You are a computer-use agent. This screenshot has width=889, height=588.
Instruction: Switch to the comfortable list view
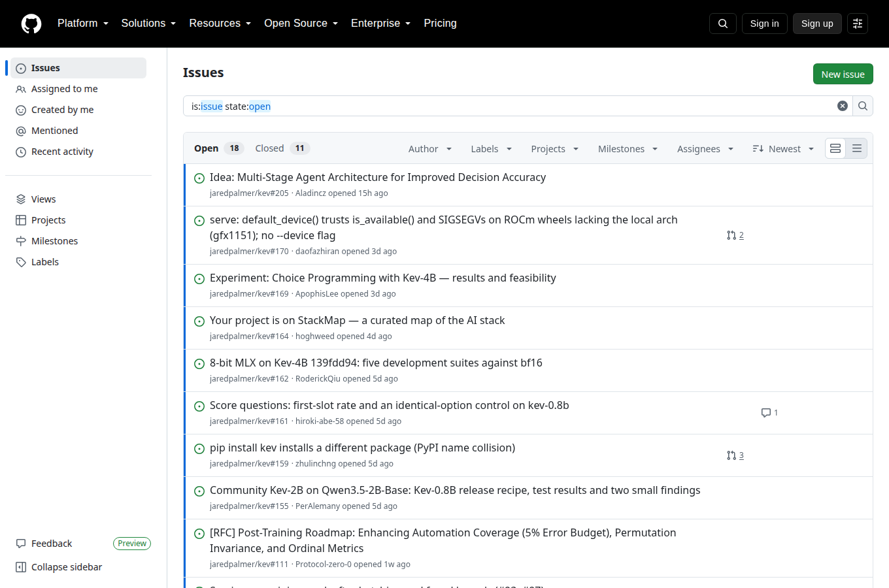click(835, 149)
